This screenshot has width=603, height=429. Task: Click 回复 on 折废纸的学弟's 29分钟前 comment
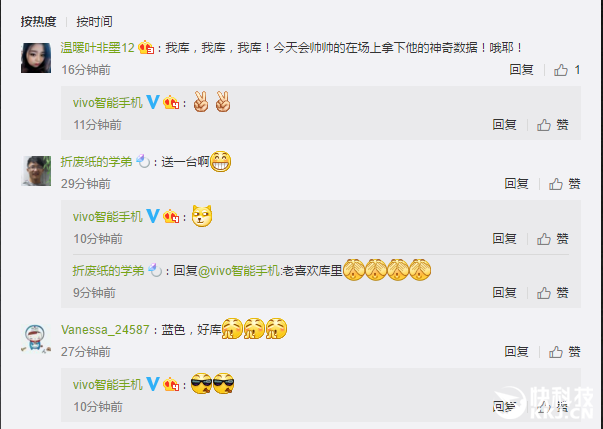coord(516,184)
